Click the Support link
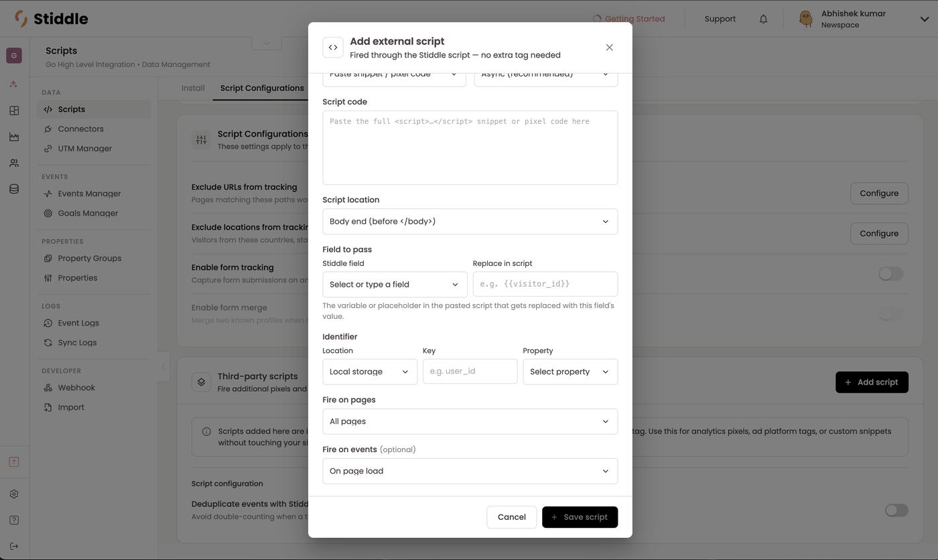 (720, 19)
